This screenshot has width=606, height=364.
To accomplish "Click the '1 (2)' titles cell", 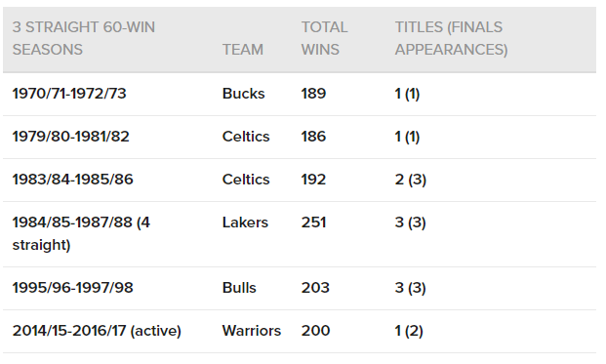I will (x=409, y=331).
